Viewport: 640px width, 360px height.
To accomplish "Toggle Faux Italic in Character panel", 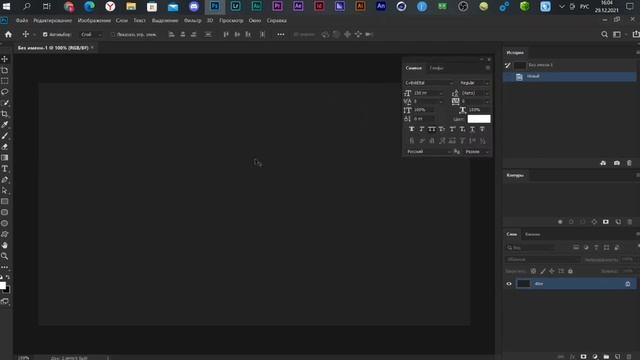I will pos(422,129).
